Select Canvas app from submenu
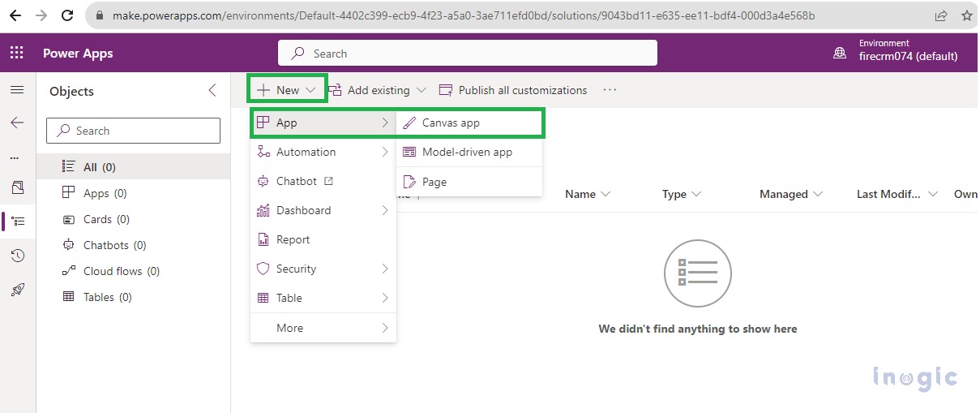Image resolution: width=980 pixels, height=413 pixels. pos(470,123)
